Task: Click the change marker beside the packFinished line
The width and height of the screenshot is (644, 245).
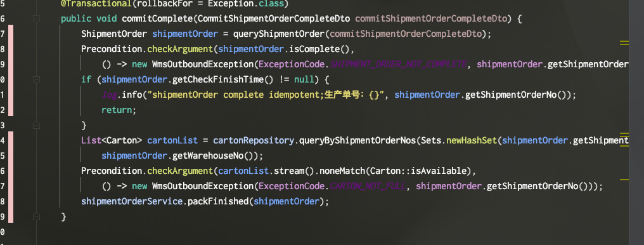Action: tap(11, 201)
